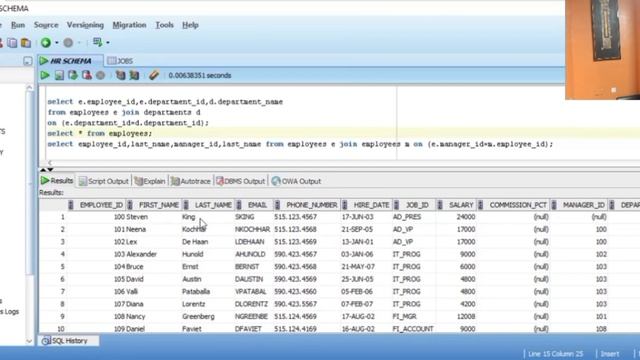Open dropdown arrow next to grey forward button
The width and height of the screenshot is (640, 360).
click(x=79, y=42)
